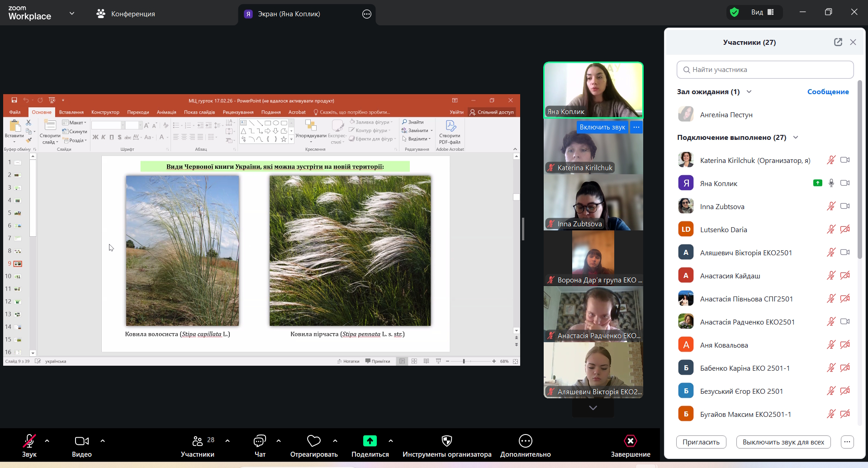This screenshot has height=468, width=868.
Task: Toggle Inna Zubtsova's microphone mute icon
Action: (831, 206)
